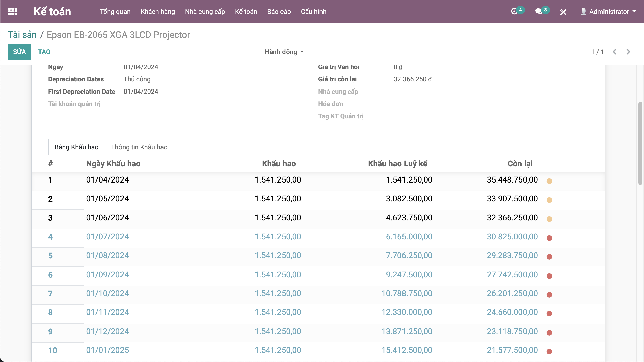Toggle the red status dot for 01/07/2024 line
This screenshot has height=362, width=644.
pyautogui.click(x=549, y=238)
